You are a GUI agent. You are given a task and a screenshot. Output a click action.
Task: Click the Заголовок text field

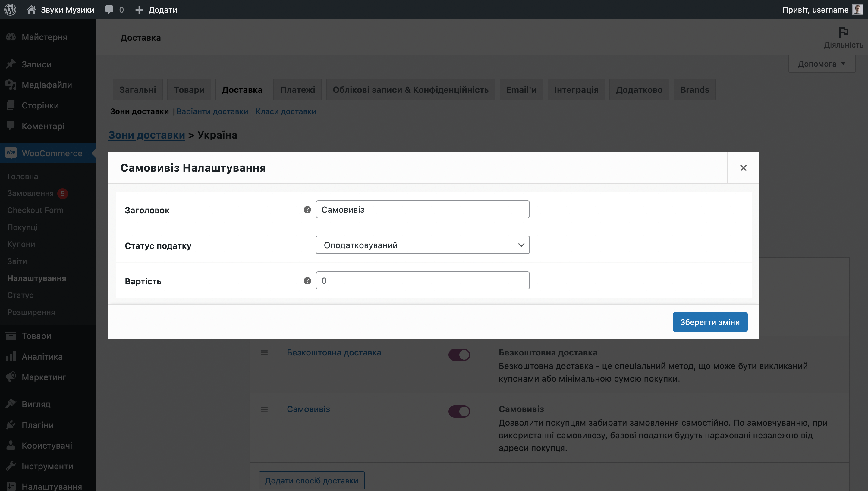tap(422, 209)
